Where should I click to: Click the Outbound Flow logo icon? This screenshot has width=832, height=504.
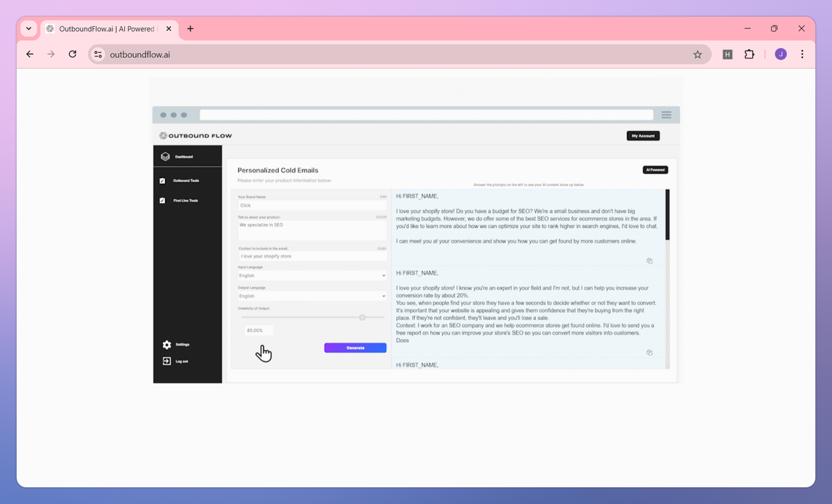tap(163, 135)
